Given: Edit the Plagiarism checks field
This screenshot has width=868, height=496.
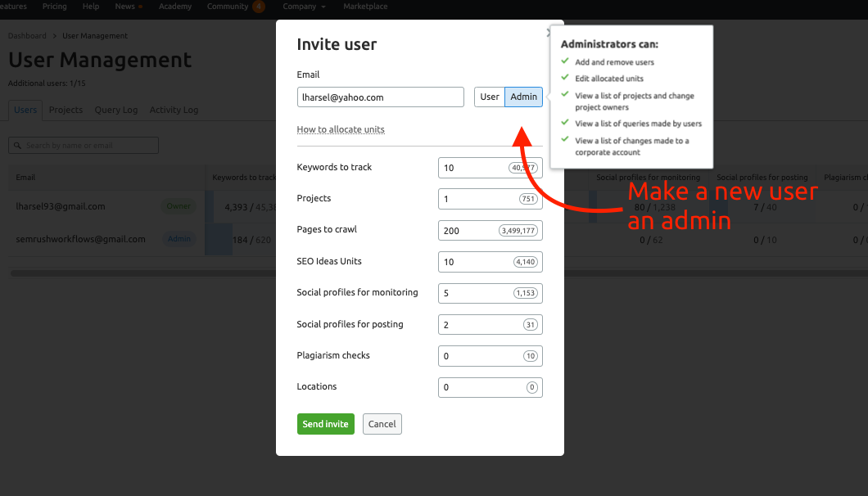Looking at the screenshot, I should pos(490,356).
